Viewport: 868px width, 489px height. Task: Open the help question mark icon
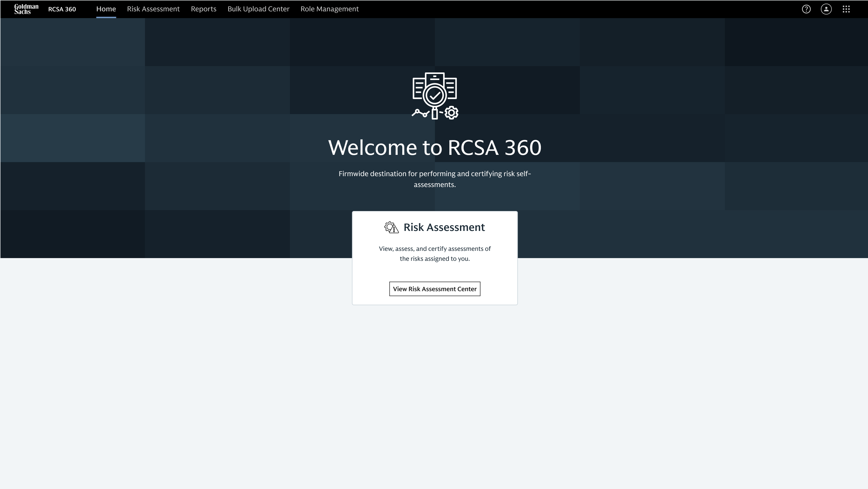pos(806,9)
